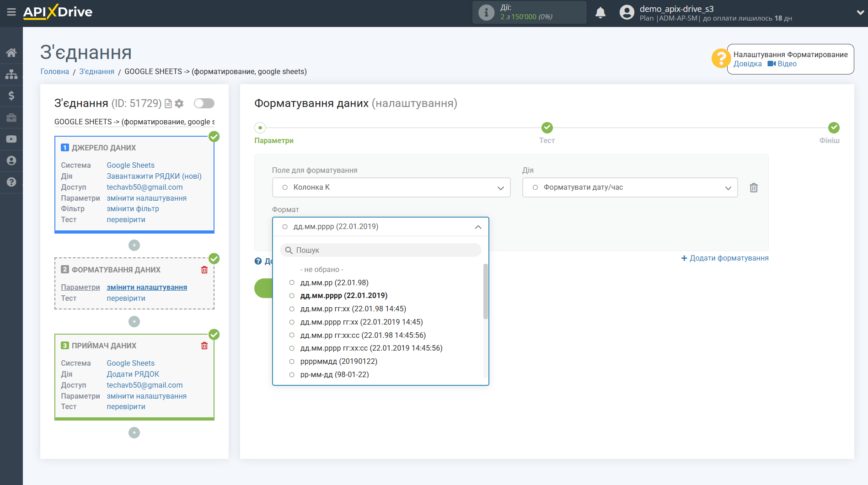The image size is (868, 485).
Task: Delete the Форматування даних block
Action: point(204,270)
